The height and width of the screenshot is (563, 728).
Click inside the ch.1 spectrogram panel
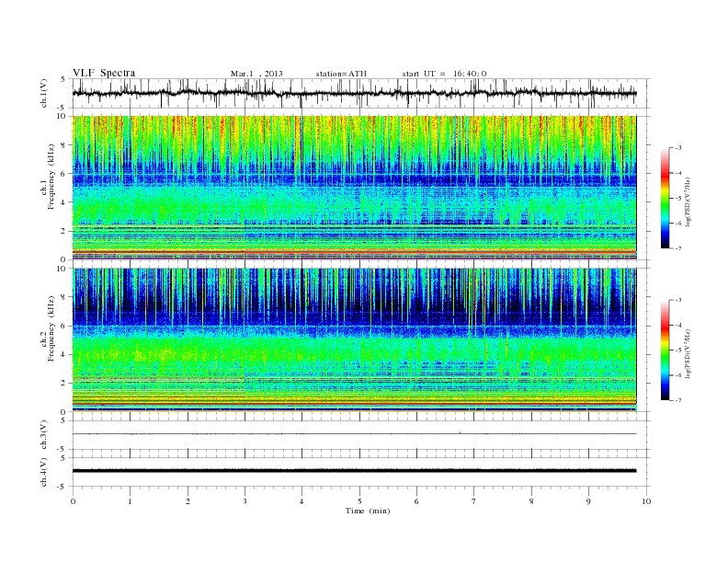354,188
